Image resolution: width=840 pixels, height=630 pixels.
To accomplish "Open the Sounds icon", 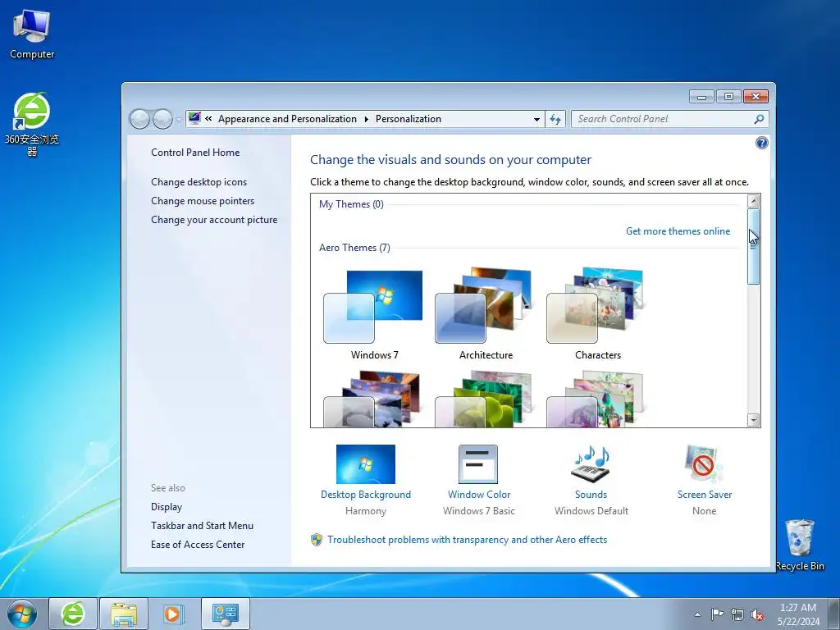I will (x=591, y=464).
